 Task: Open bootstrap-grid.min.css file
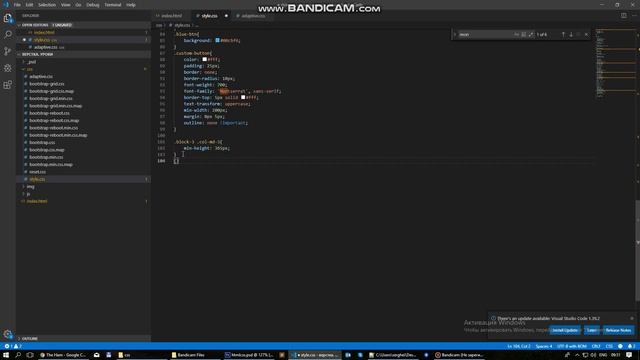(51, 98)
